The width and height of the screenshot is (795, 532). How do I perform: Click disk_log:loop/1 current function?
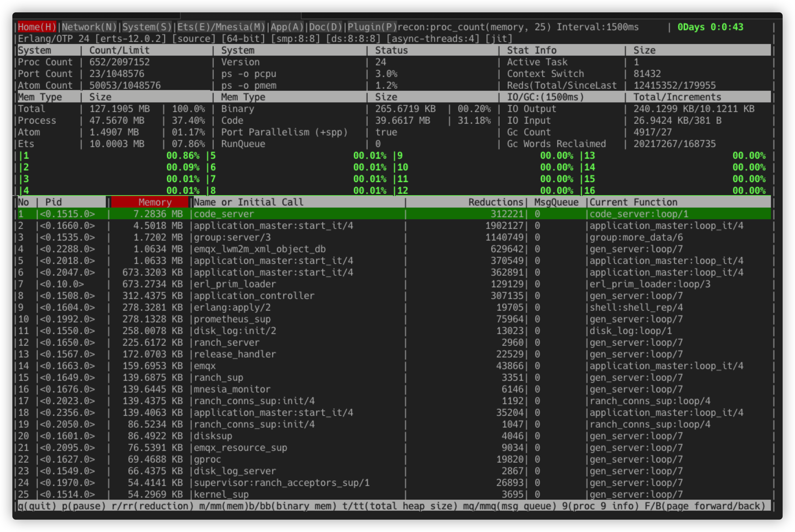point(630,331)
